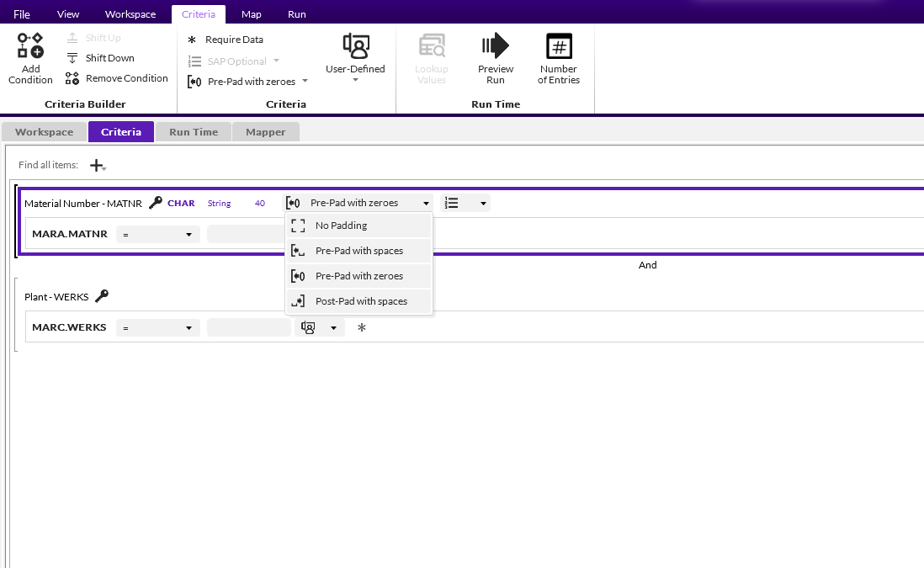Screen dimensions: 924x568
Task: Click the length value 40
Action: click(x=260, y=204)
